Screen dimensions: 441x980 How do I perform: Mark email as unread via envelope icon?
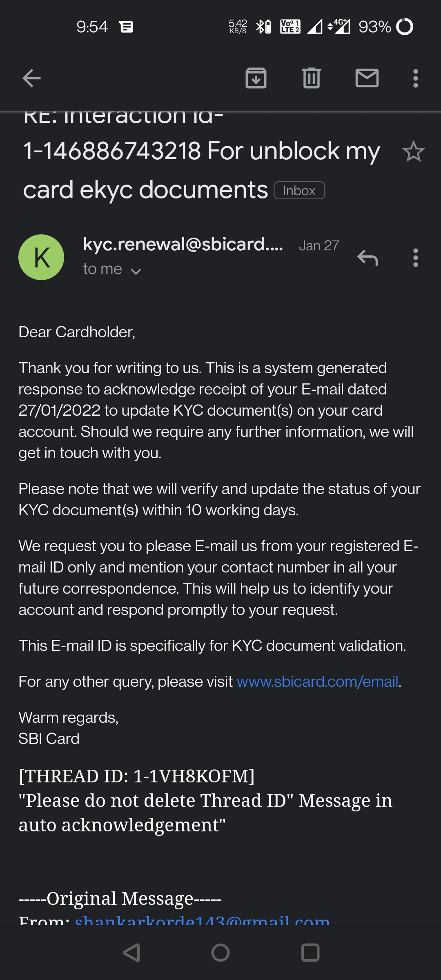point(367,78)
